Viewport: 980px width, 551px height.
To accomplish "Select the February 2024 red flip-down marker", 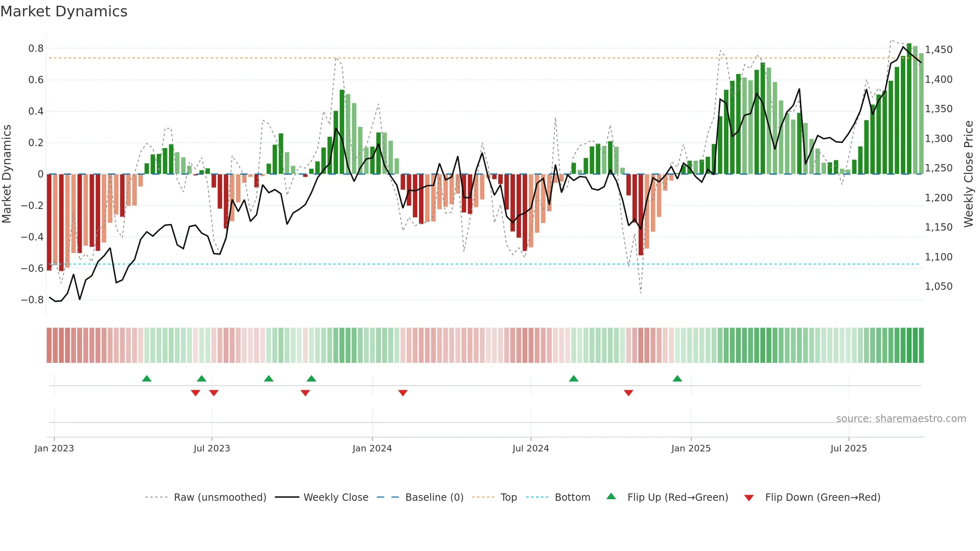I will [403, 393].
